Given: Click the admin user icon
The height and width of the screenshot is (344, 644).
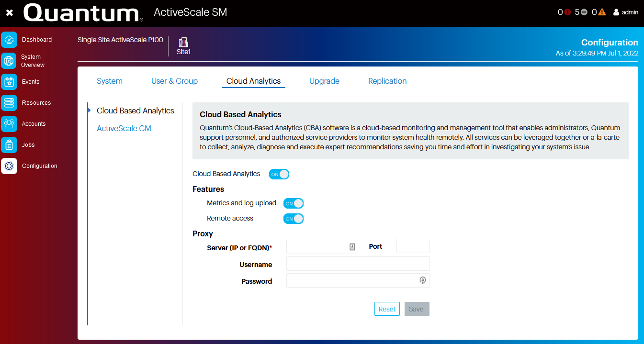Looking at the screenshot, I should pyautogui.click(x=616, y=12).
